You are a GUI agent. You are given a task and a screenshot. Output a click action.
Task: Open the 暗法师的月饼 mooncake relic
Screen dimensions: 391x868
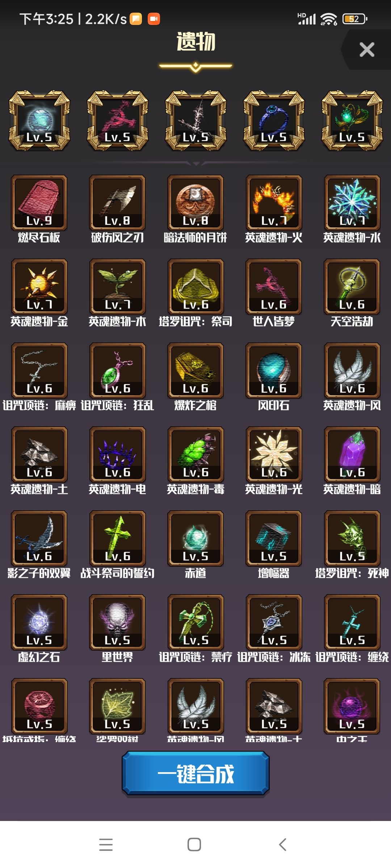tap(195, 203)
